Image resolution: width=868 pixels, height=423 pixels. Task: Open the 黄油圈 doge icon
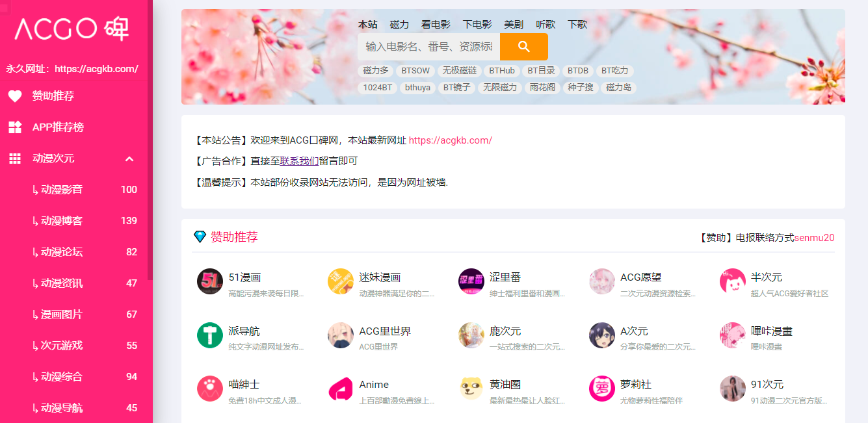(x=471, y=389)
